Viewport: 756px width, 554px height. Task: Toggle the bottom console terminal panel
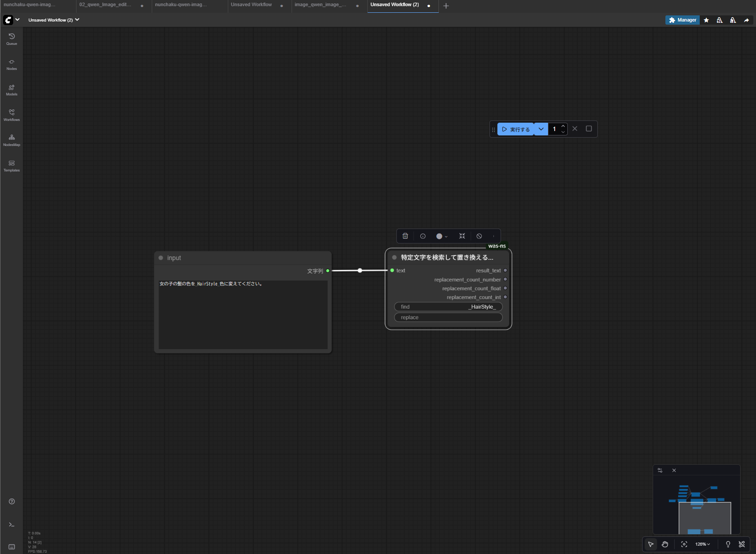pyautogui.click(x=12, y=525)
